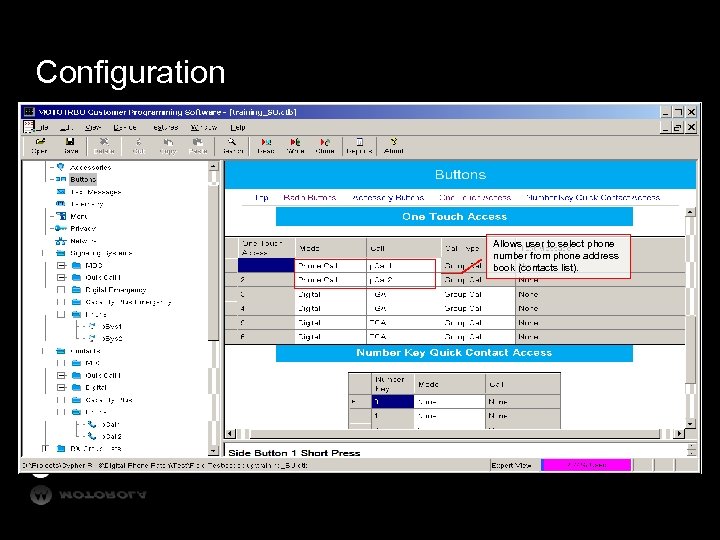Click the Menu node icon in tree

[61, 216]
